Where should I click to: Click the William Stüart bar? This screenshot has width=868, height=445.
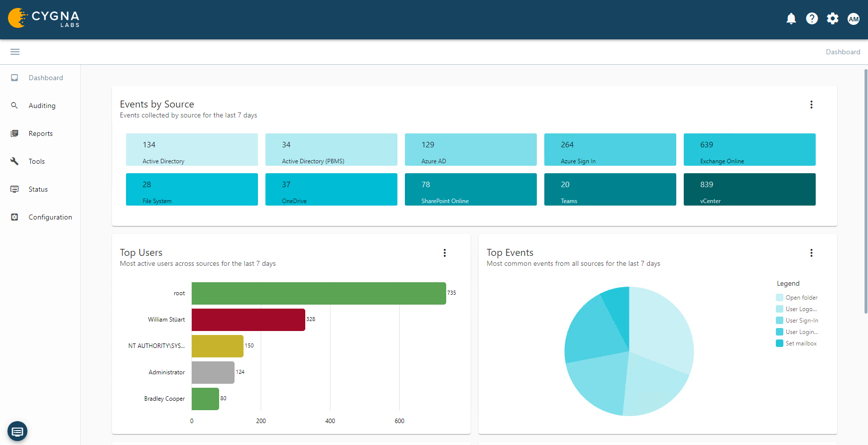[248, 320]
